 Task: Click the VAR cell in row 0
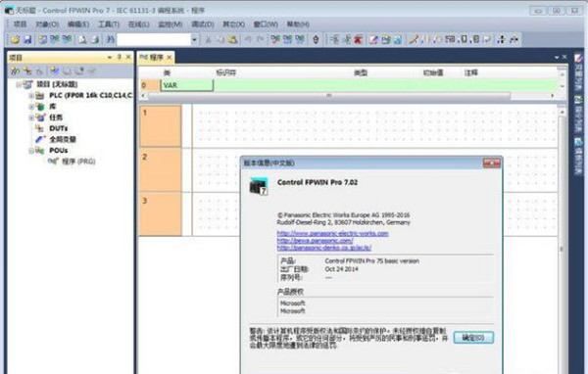pos(187,85)
